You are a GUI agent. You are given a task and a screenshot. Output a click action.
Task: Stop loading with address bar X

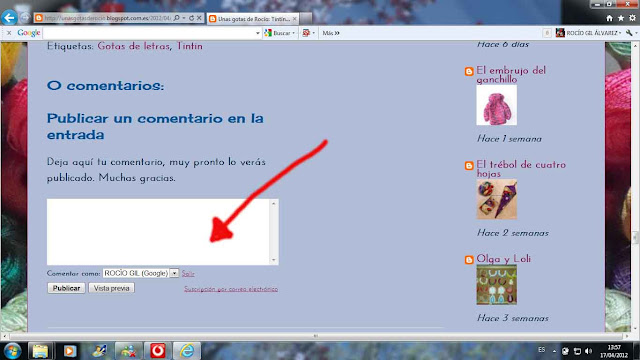click(x=199, y=18)
